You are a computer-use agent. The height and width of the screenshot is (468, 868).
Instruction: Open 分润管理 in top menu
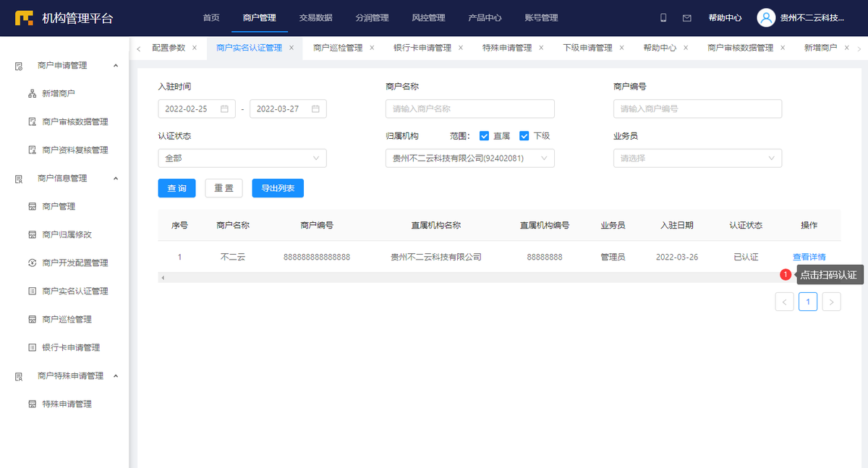click(373, 17)
